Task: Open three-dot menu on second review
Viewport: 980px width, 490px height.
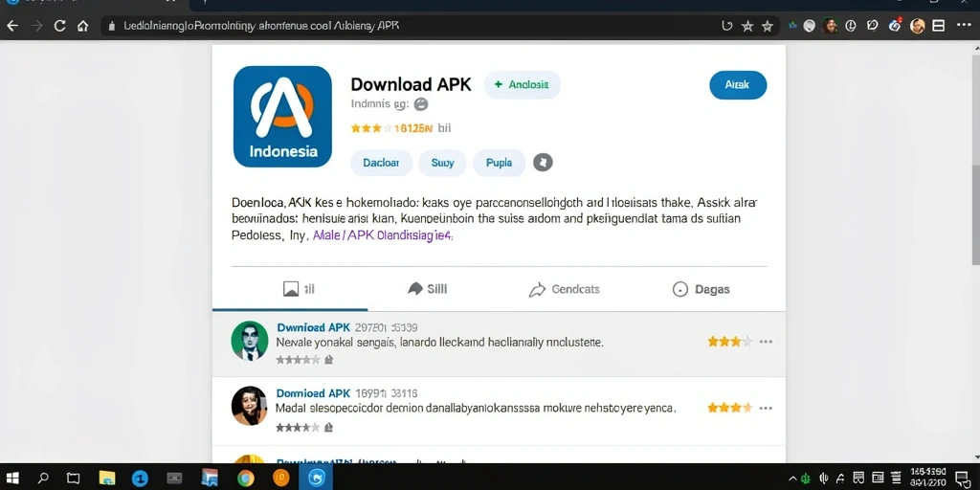Action: tap(766, 408)
